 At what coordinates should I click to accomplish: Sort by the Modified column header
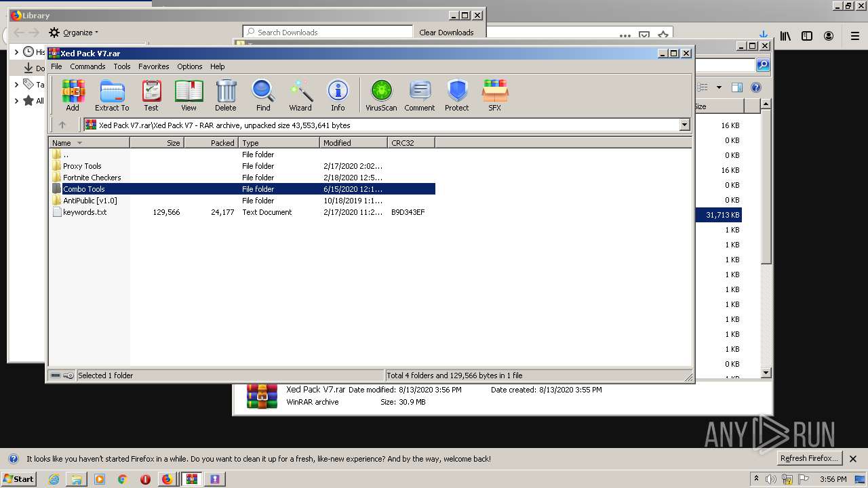pyautogui.click(x=353, y=142)
